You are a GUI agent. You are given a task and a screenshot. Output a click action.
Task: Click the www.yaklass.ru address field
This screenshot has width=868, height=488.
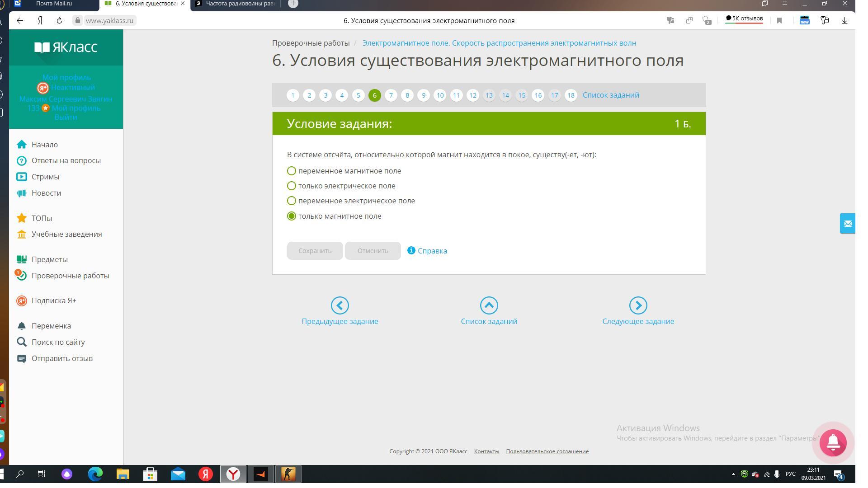tap(109, 21)
